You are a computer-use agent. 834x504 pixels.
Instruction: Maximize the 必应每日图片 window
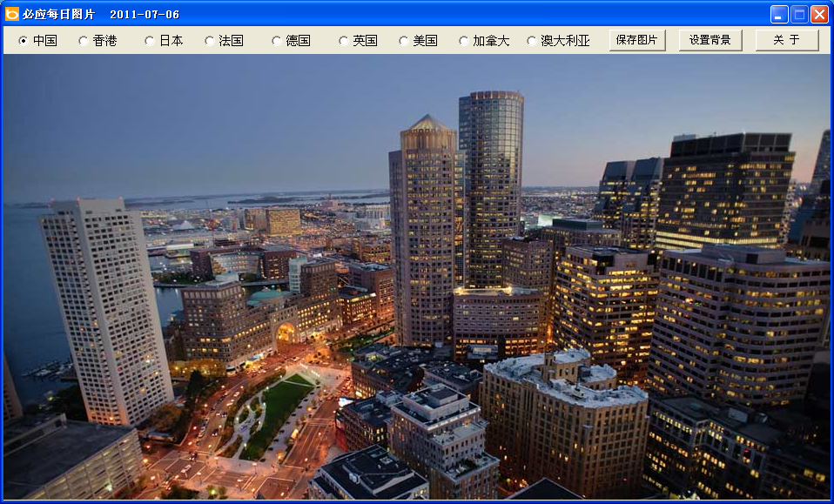pyautogui.click(x=799, y=14)
